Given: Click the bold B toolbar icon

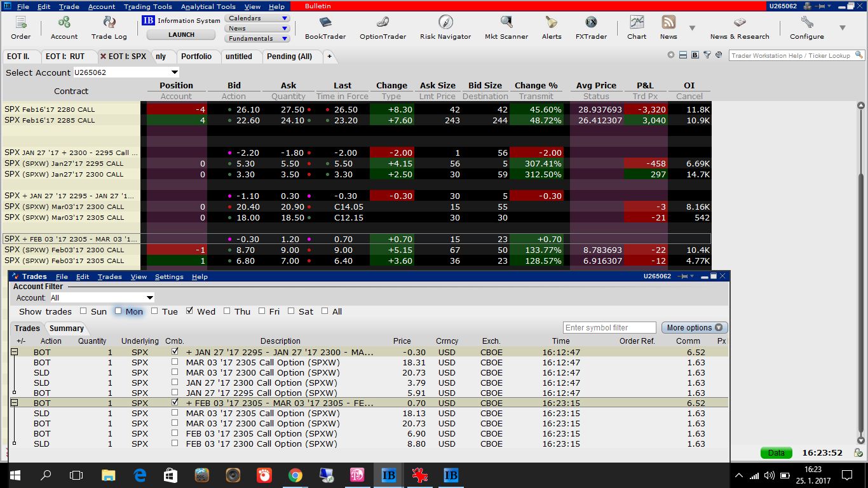Looking at the screenshot, I should (x=695, y=55).
